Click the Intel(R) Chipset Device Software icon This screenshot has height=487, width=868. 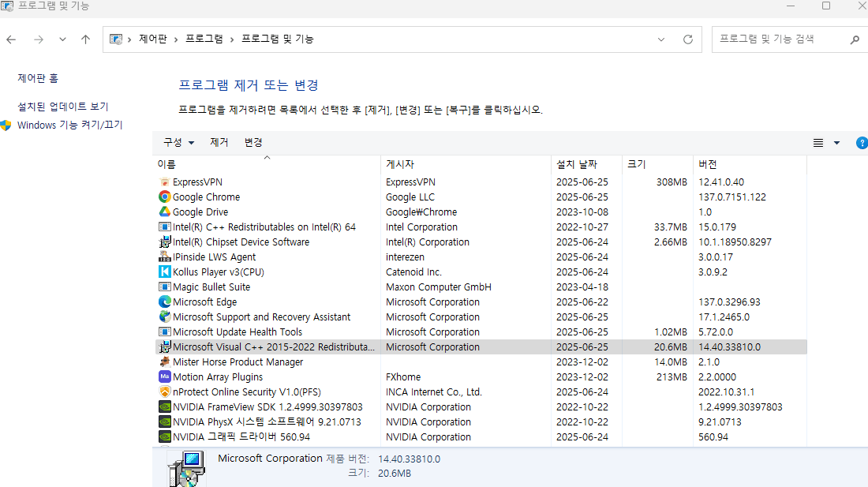(x=165, y=242)
